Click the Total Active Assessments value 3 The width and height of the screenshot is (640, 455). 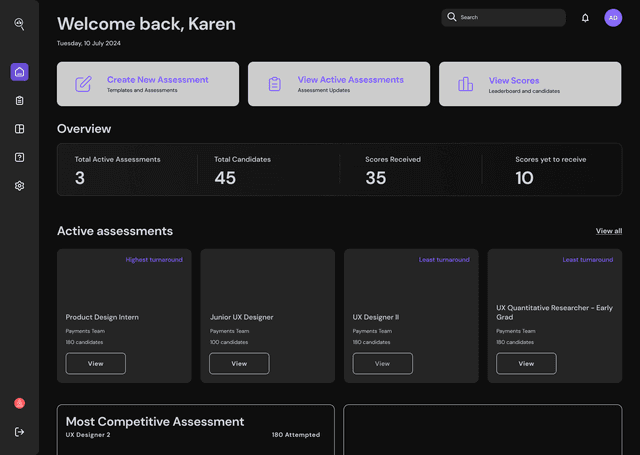click(x=80, y=178)
